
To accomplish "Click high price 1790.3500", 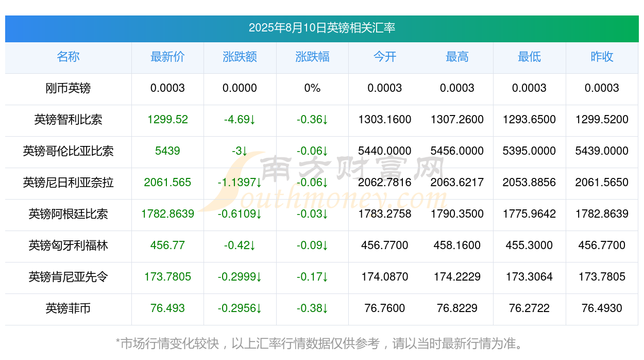I will point(457,214).
